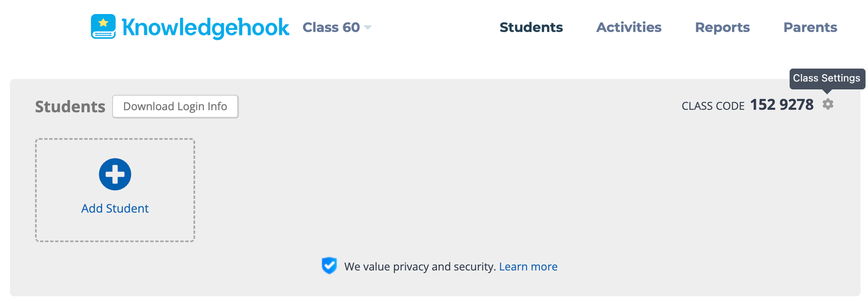
Task: Click the Add Student text link
Action: [x=115, y=209]
